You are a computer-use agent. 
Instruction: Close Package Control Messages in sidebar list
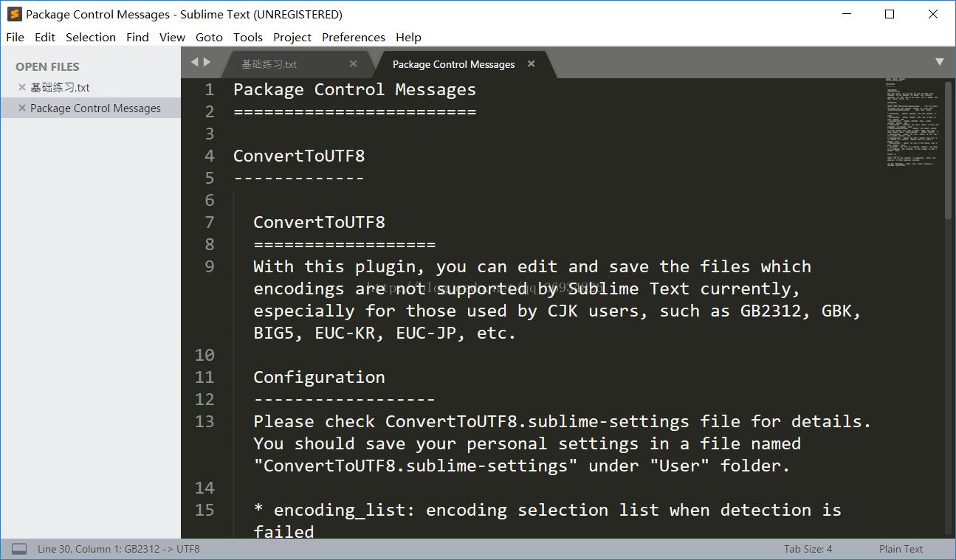(22, 108)
